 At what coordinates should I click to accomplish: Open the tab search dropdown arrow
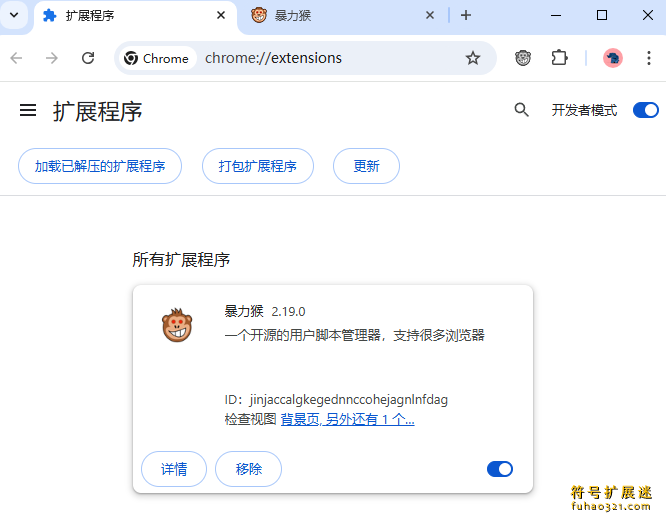(14, 15)
